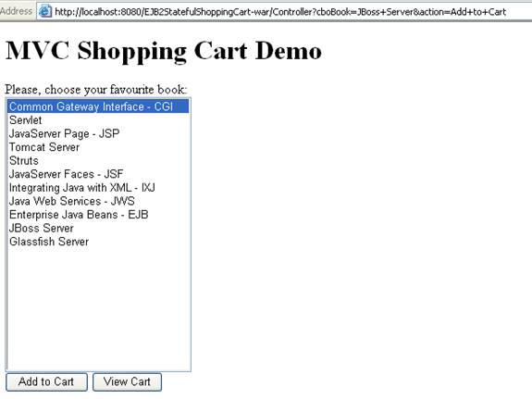The image size is (532, 399).
Task: Select JBoss Server from the list
Action: pyautogui.click(x=98, y=228)
